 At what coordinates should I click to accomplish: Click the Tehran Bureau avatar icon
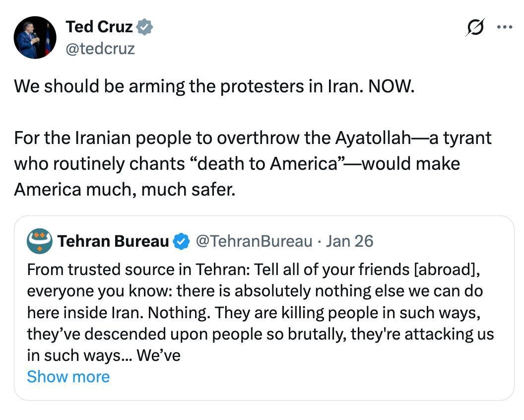(40, 241)
